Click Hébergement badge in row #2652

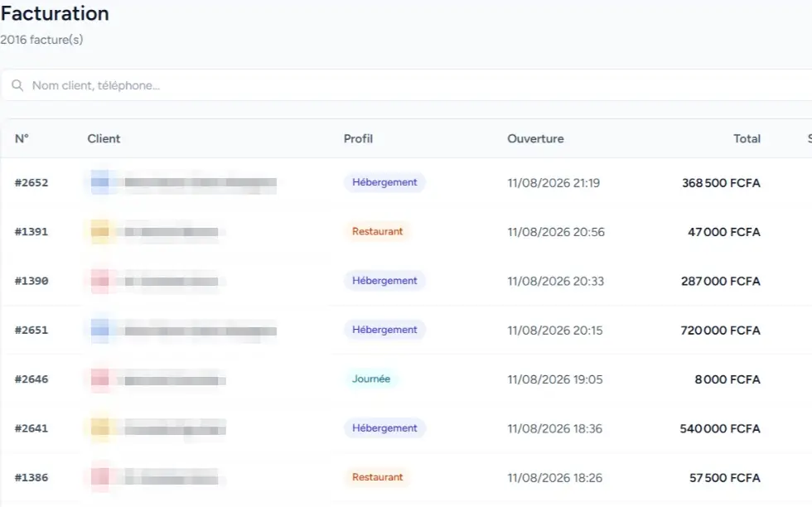(x=384, y=182)
